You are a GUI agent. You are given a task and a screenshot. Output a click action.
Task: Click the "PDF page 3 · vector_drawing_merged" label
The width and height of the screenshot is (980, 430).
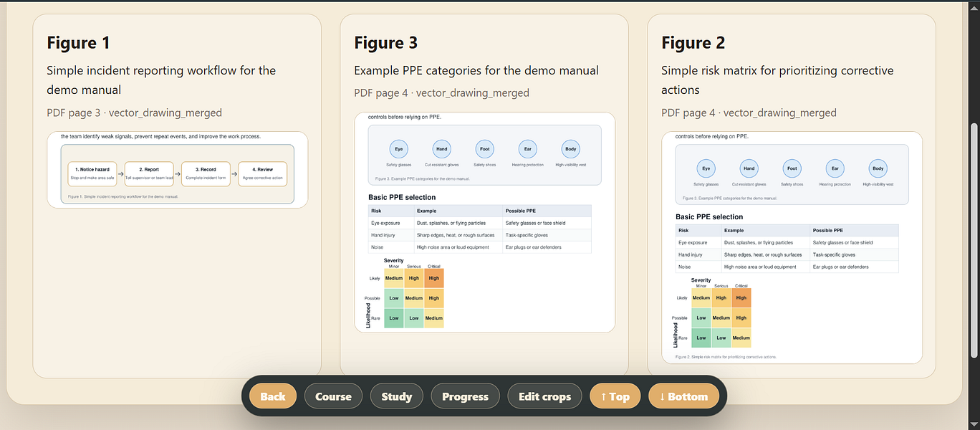[x=134, y=113]
